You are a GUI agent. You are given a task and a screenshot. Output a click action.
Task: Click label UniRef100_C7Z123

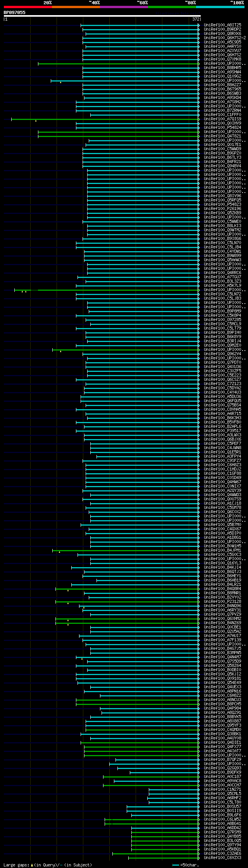point(222,384)
